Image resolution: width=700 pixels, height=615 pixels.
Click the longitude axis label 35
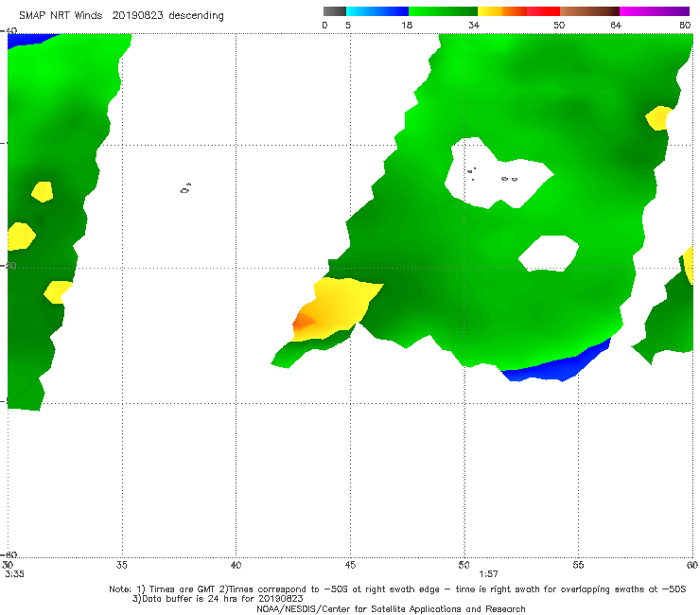click(121, 565)
